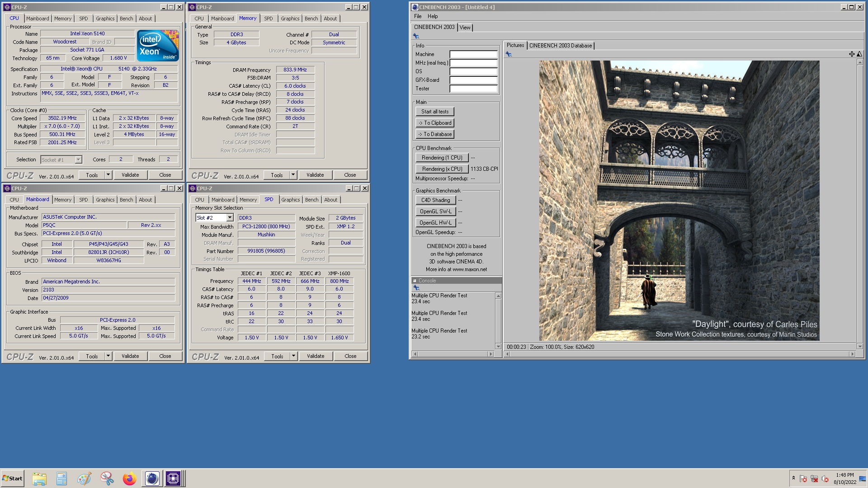Launch Firefox from the taskbar
Image resolution: width=868 pixels, height=488 pixels.
(x=129, y=479)
